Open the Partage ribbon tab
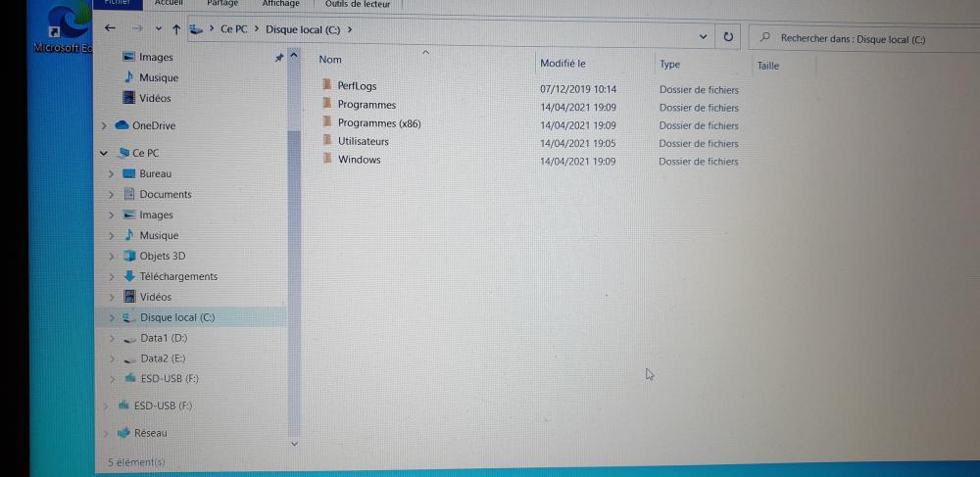 click(223, 3)
